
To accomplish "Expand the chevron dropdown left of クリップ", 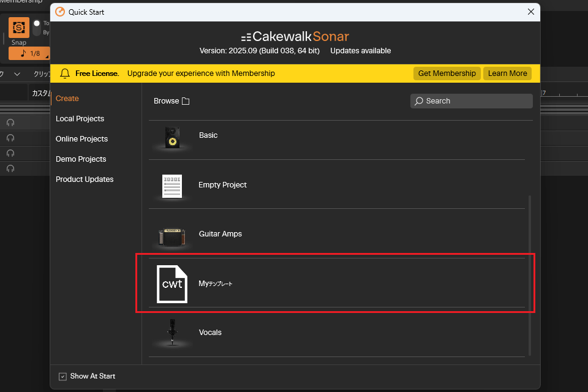I will coord(17,73).
